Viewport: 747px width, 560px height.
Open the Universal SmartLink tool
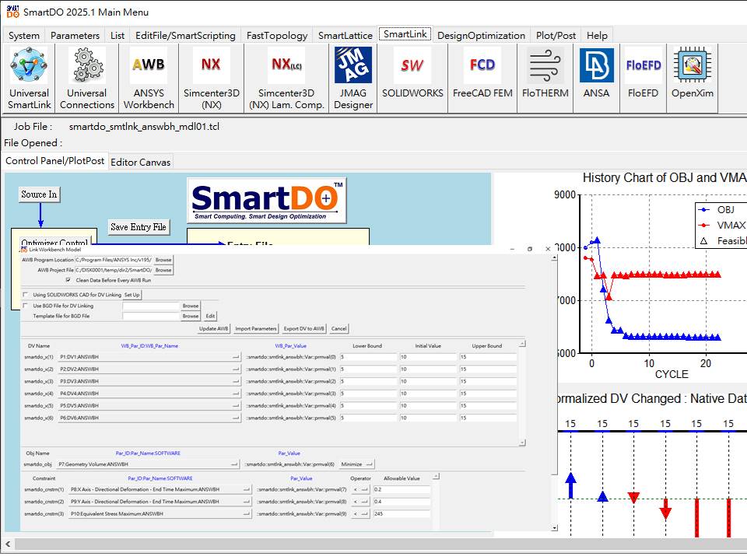(30, 78)
